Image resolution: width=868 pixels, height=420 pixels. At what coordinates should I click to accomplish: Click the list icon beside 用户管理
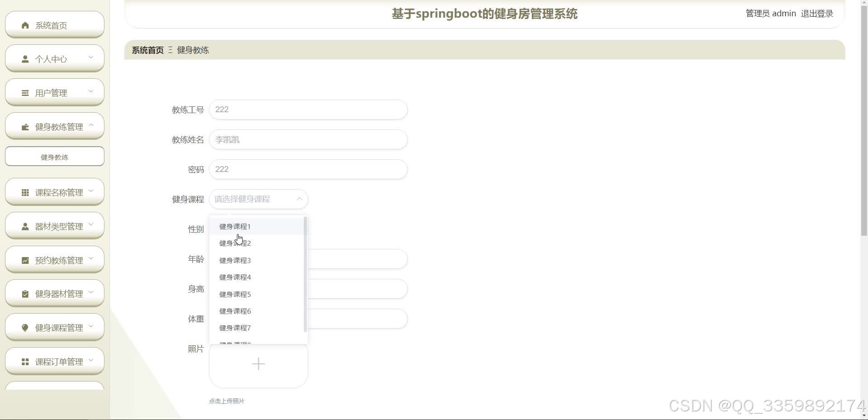click(x=25, y=93)
